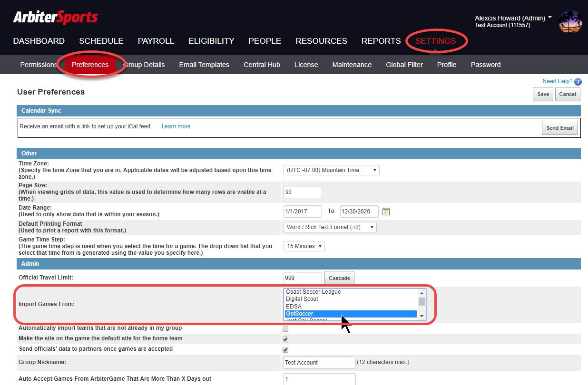Click the Need Help? link
Image resolution: width=588 pixels, height=385 pixels.
(x=558, y=81)
